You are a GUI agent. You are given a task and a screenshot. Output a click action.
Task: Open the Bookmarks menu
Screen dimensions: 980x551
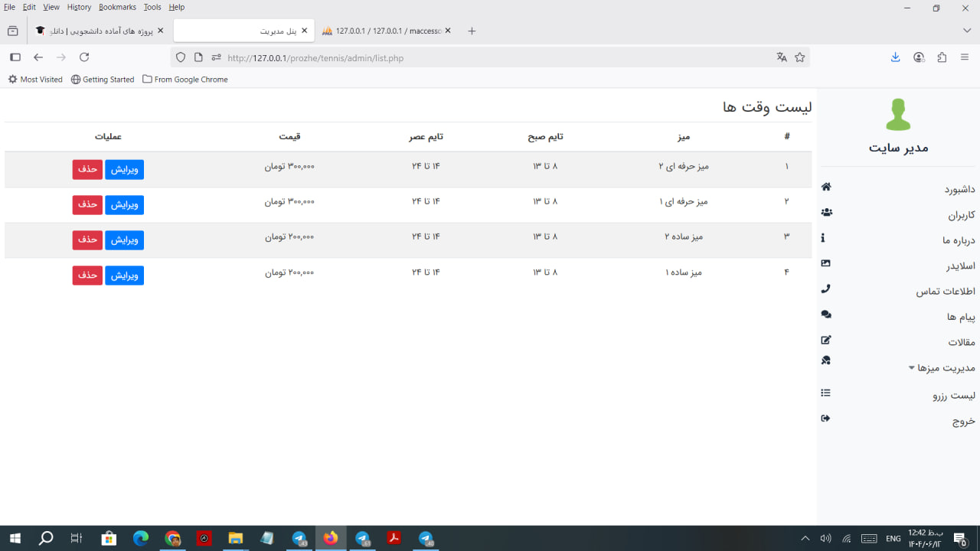(117, 7)
